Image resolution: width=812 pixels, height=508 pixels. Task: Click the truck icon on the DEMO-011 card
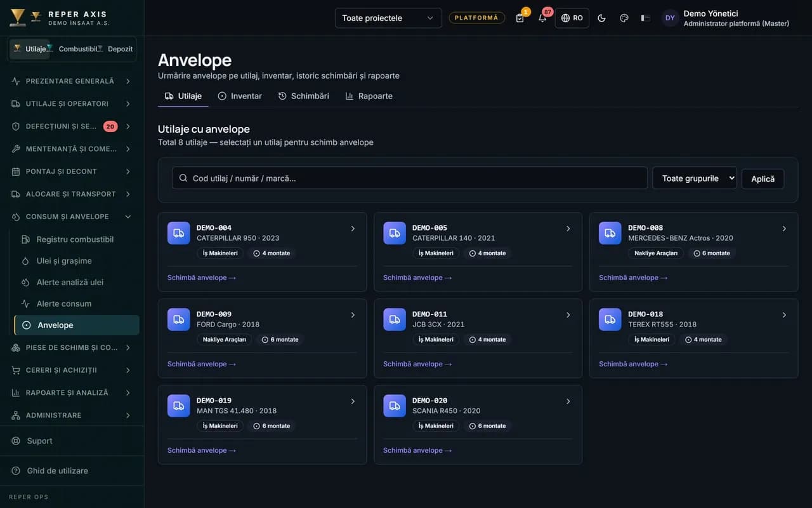coord(395,319)
